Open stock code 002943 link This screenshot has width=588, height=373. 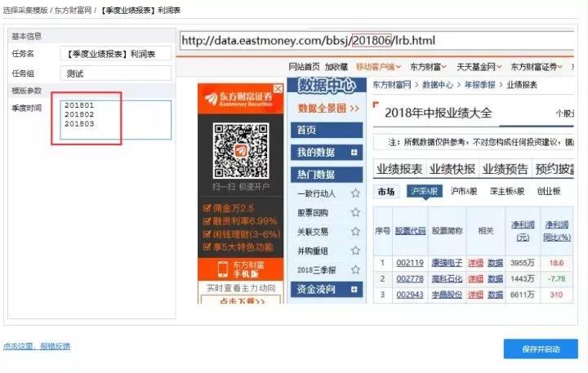(410, 295)
